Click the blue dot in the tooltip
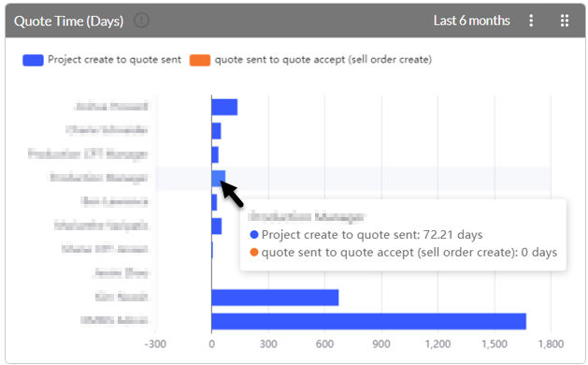This screenshot has height=365, width=588. 254,235
